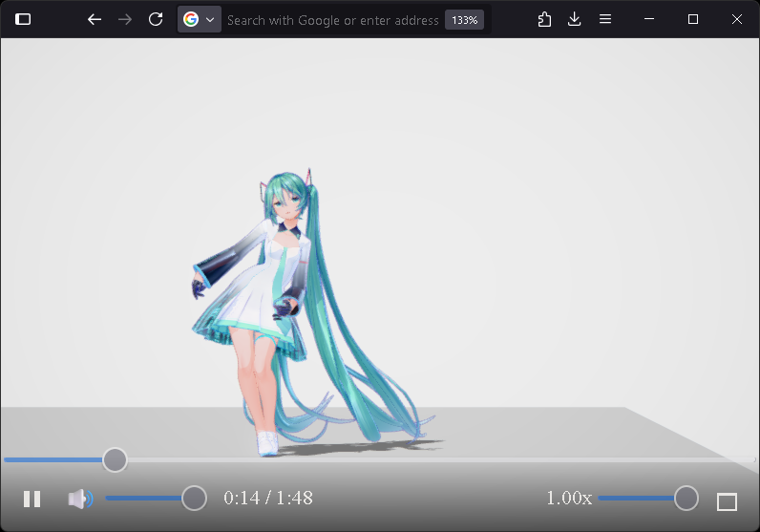The height and width of the screenshot is (532, 760).
Task: Click the browser forward arrow
Action: pyautogui.click(x=124, y=19)
